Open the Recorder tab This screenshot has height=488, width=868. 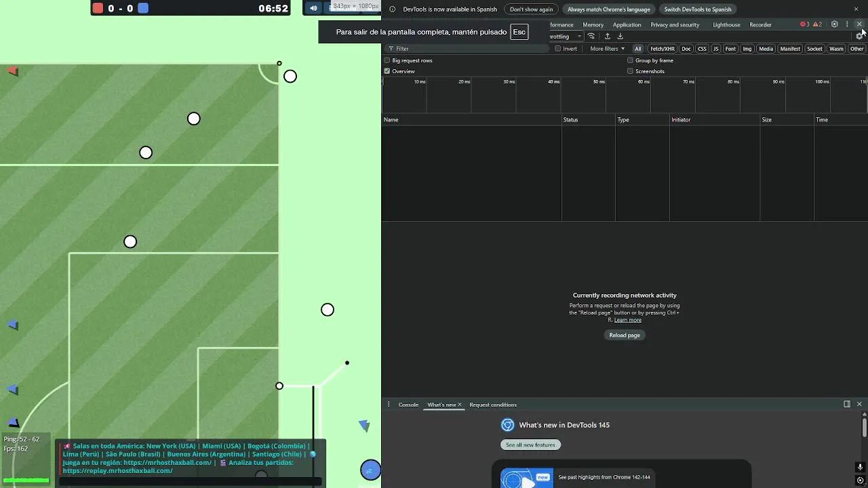click(760, 24)
